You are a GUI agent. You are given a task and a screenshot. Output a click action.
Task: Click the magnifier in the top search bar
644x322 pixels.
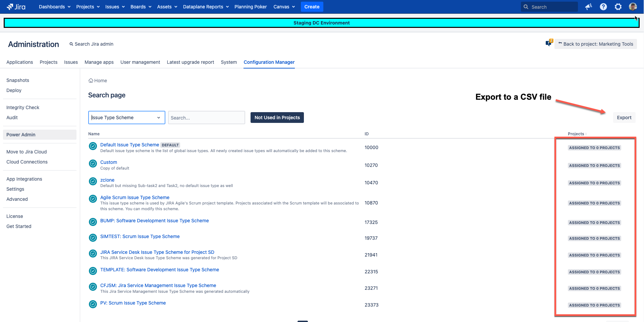[x=525, y=7]
